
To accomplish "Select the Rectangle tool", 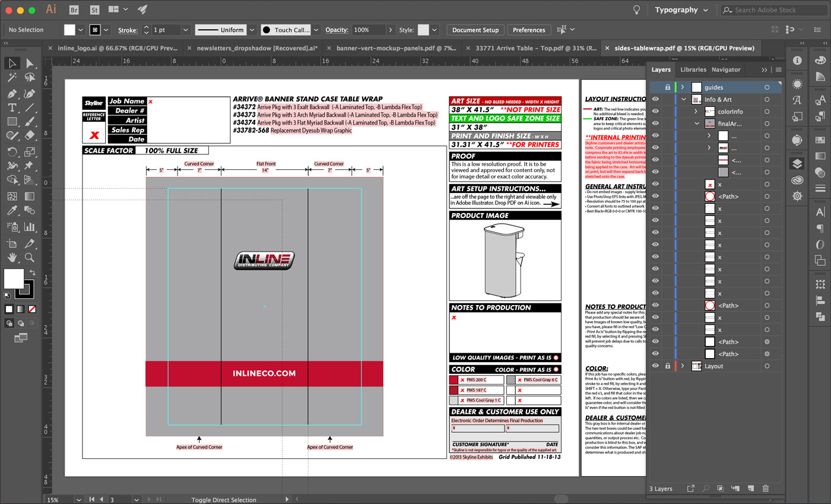I will click(12, 122).
